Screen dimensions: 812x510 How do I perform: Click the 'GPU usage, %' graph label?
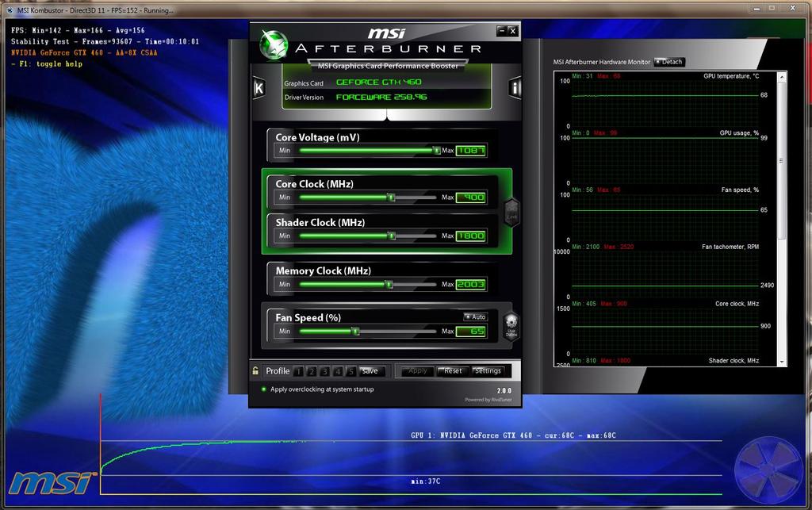click(739, 133)
